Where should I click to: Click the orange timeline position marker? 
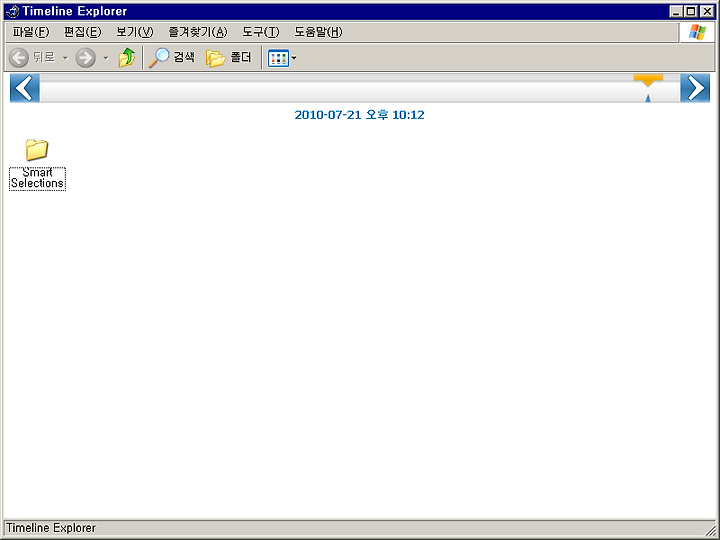point(648,80)
